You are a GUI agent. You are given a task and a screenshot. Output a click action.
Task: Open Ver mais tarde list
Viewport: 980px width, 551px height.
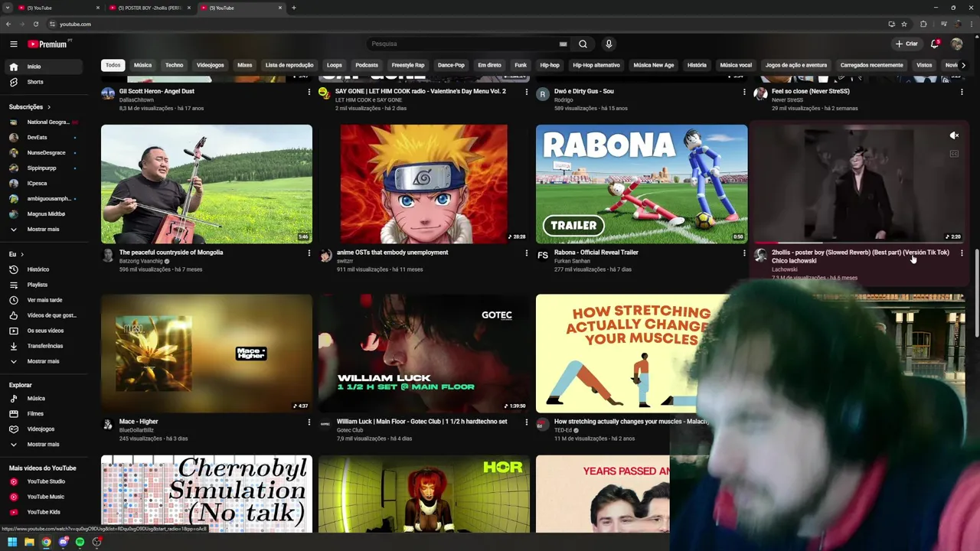[44, 300]
